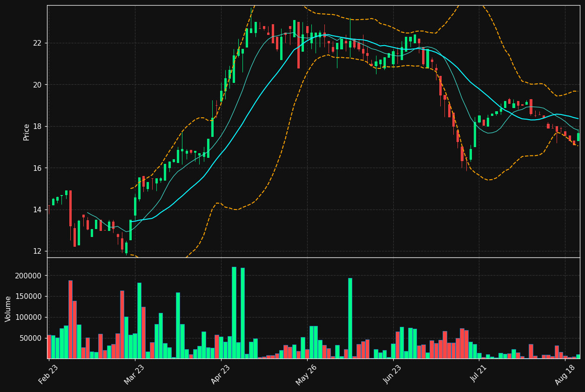The width and height of the screenshot is (585, 392).
Task: Click the "Volume" axis title
Action: 8,309
